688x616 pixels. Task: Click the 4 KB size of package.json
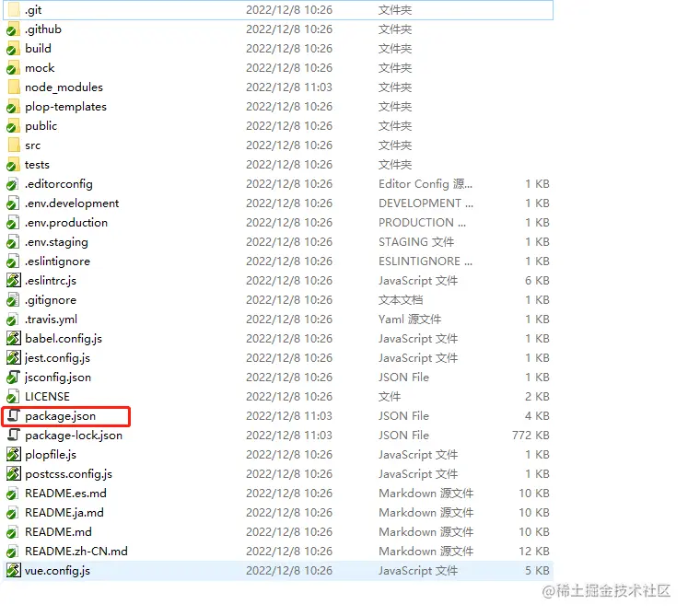[537, 415]
